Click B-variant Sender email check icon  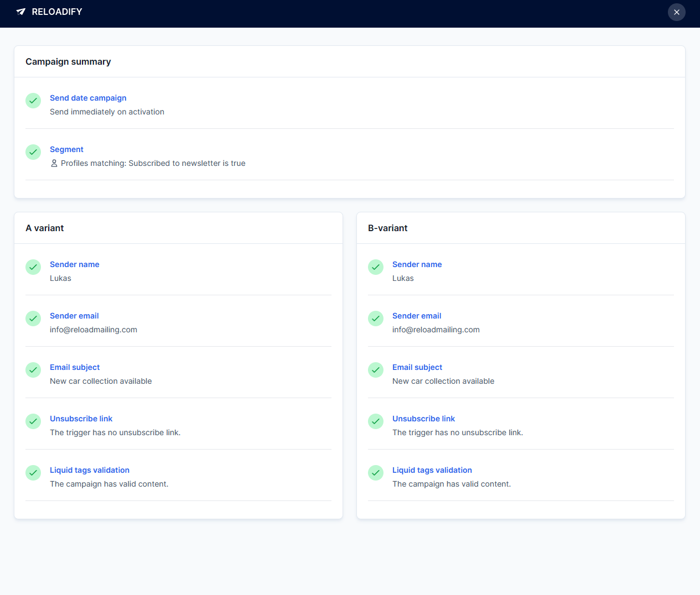click(x=376, y=319)
